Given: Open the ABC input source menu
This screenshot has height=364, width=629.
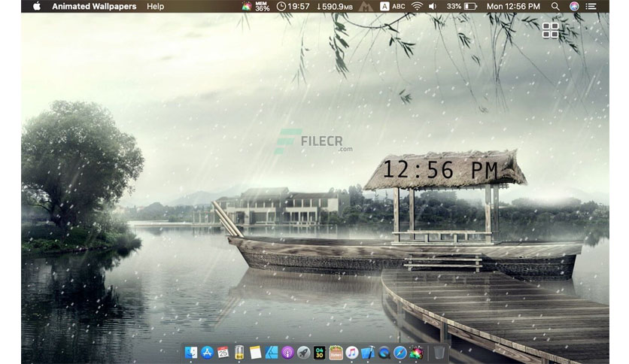Looking at the screenshot, I should point(393,7).
